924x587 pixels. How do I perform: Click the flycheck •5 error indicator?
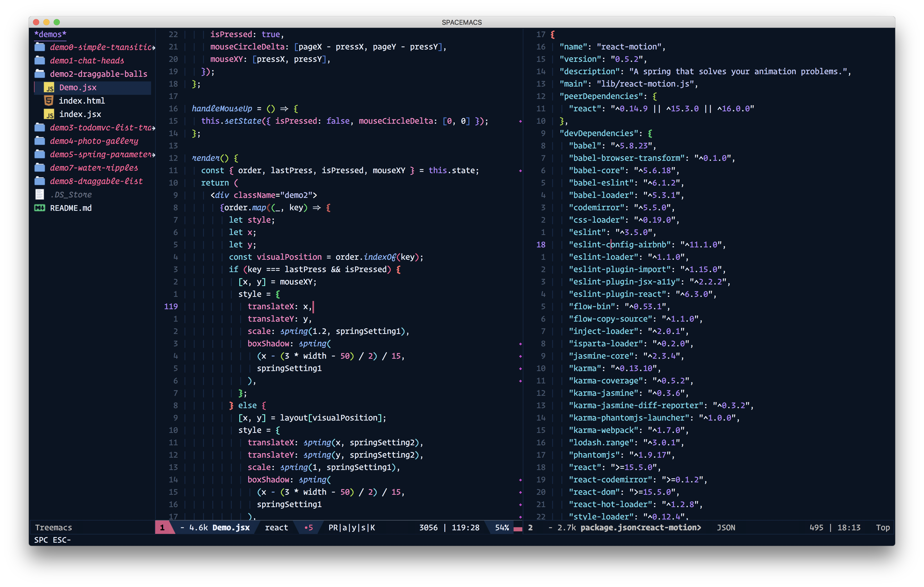pyautogui.click(x=309, y=527)
